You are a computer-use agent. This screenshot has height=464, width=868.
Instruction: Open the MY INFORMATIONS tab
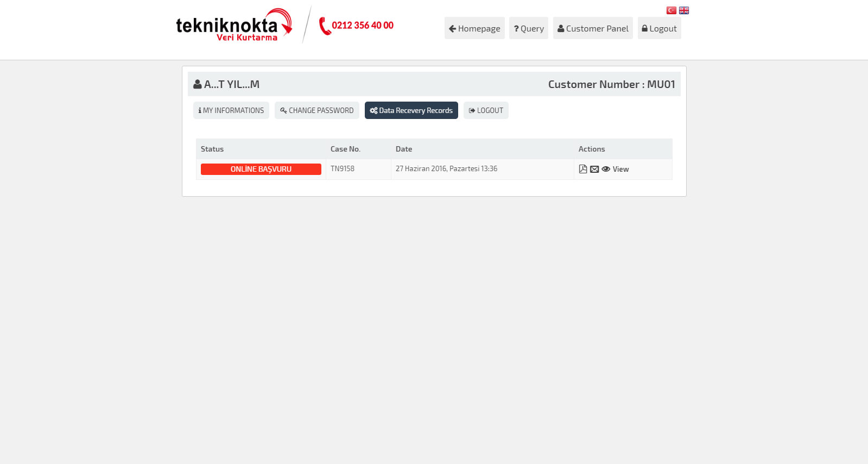[x=231, y=110]
